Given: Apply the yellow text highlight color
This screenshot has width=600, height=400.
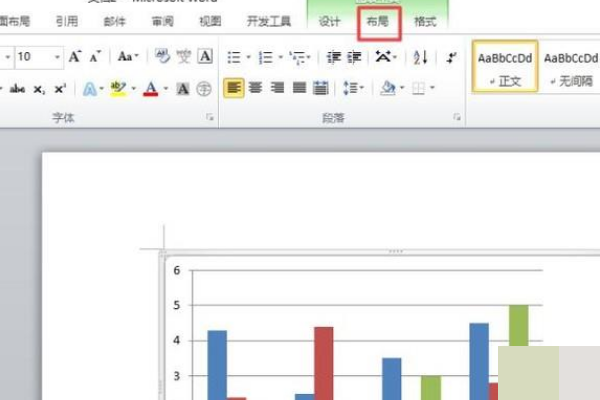Looking at the screenshot, I should [x=118, y=89].
